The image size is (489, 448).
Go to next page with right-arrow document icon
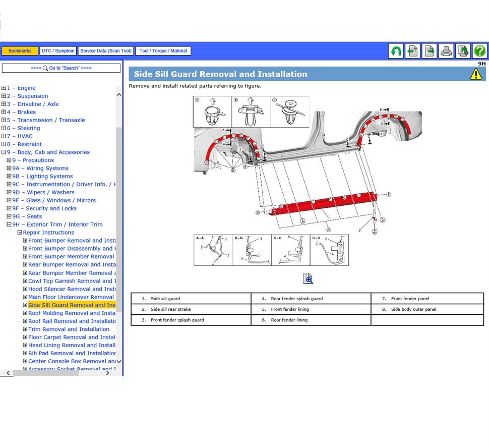(430, 51)
